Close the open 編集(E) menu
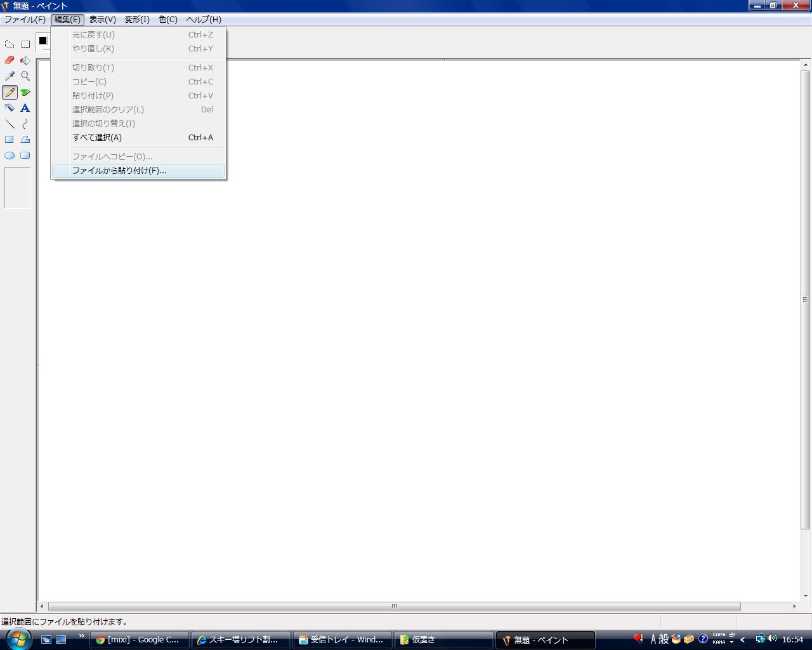 click(x=67, y=20)
